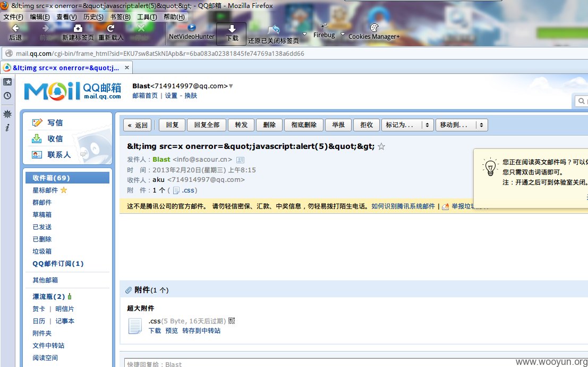Open 星标邮件 folder
This screenshot has height=367, width=588.
pyautogui.click(x=44, y=190)
